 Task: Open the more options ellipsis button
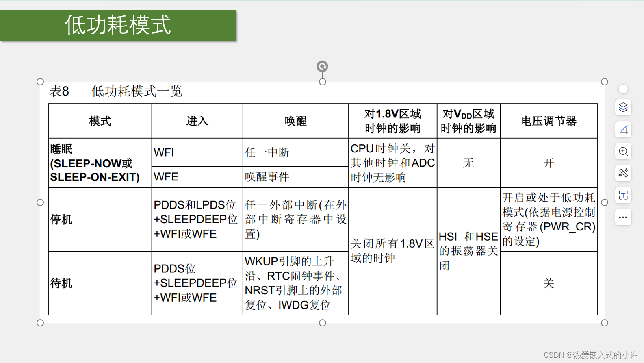pos(623,217)
